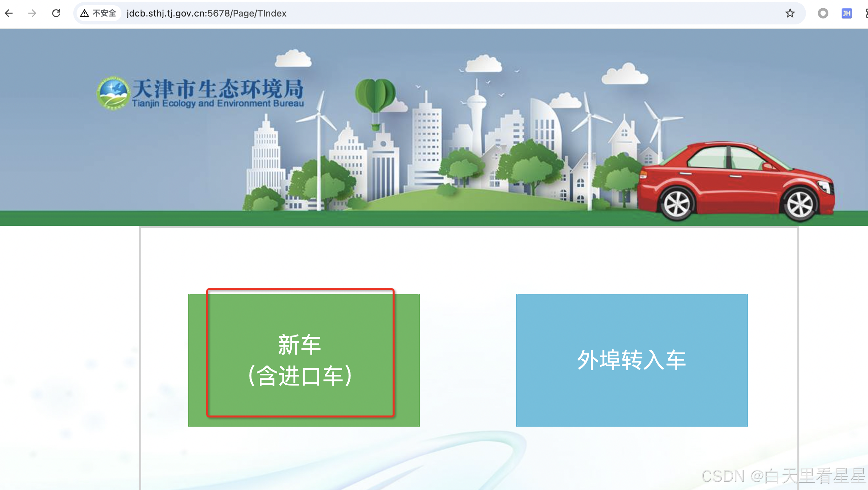This screenshot has width=868, height=490.
Task: Click the Tianjin Ecology Bureau globe logo
Action: (x=113, y=93)
